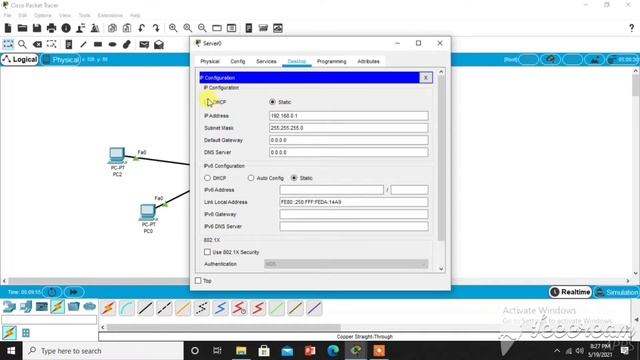The image size is (640, 360).
Task: Open the Programming tab
Action: click(x=331, y=61)
